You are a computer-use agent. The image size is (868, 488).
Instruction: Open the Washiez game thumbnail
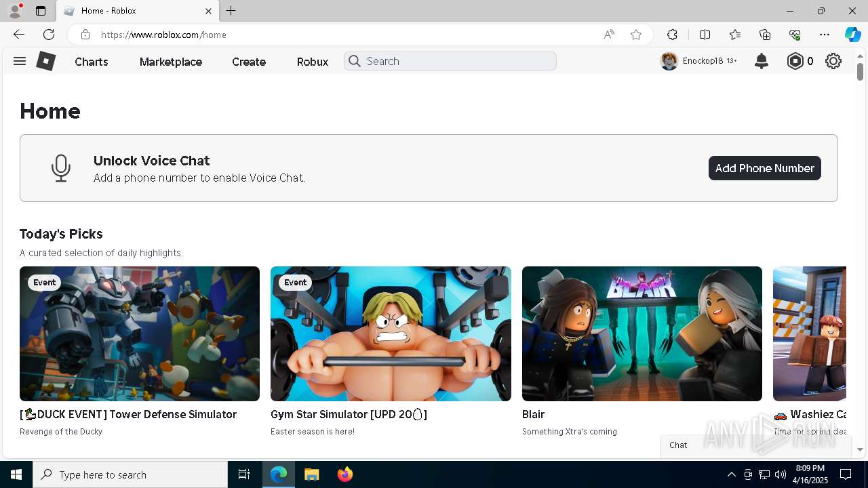click(810, 333)
